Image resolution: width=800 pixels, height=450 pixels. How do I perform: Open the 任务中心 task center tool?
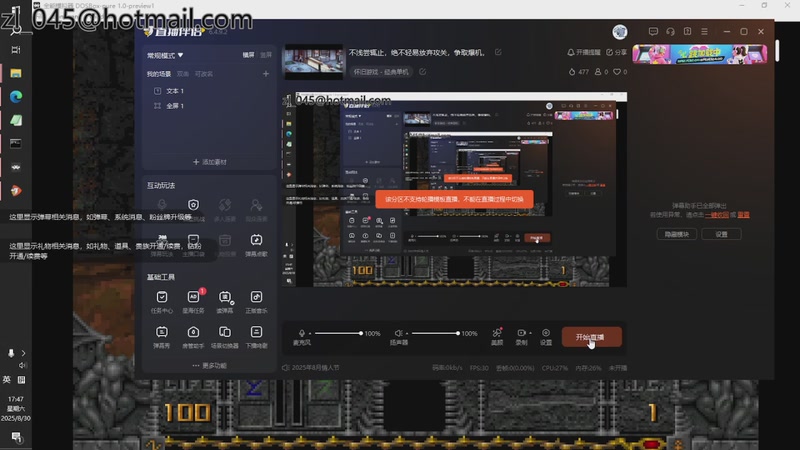pyautogui.click(x=162, y=302)
